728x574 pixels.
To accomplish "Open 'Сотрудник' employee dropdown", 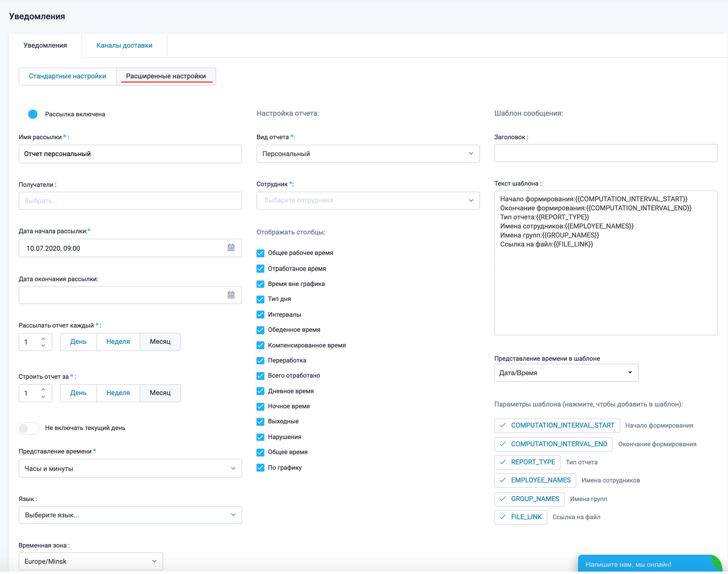I will [368, 201].
